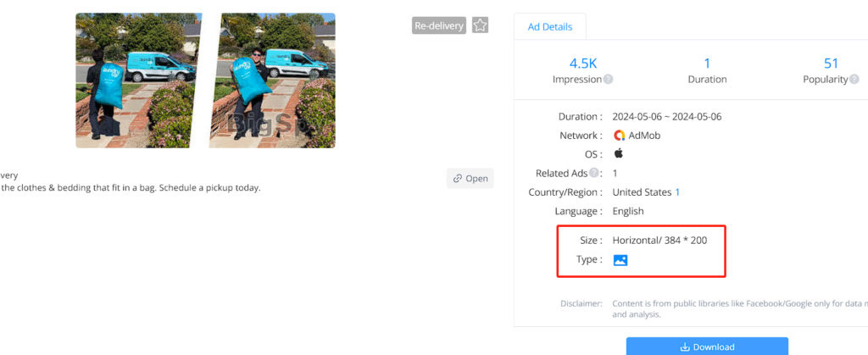
Task: Open the ad creative image preview
Action: (205, 80)
